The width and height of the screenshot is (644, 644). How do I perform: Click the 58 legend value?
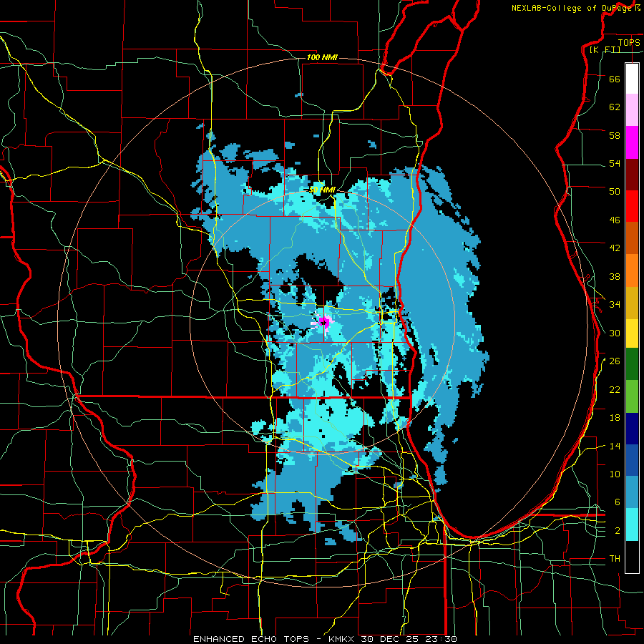[x=615, y=135]
